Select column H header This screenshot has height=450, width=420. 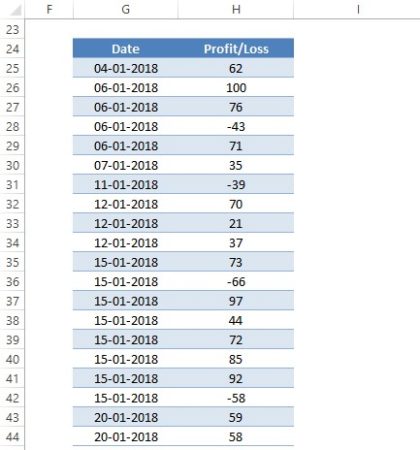(x=236, y=9)
